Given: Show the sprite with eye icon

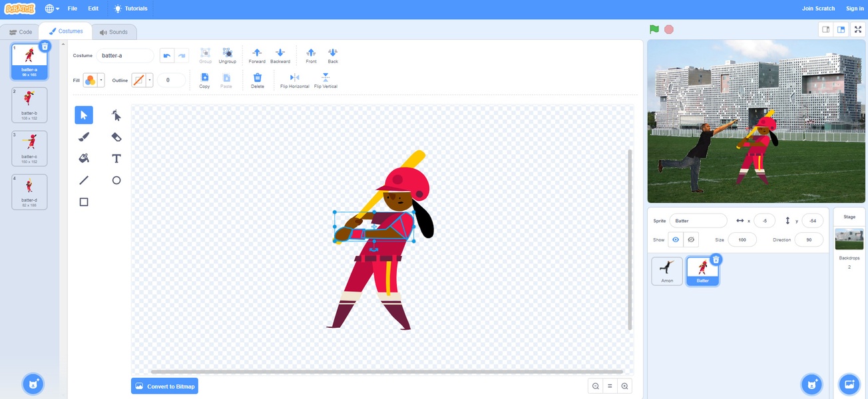Looking at the screenshot, I should coord(676,239).
